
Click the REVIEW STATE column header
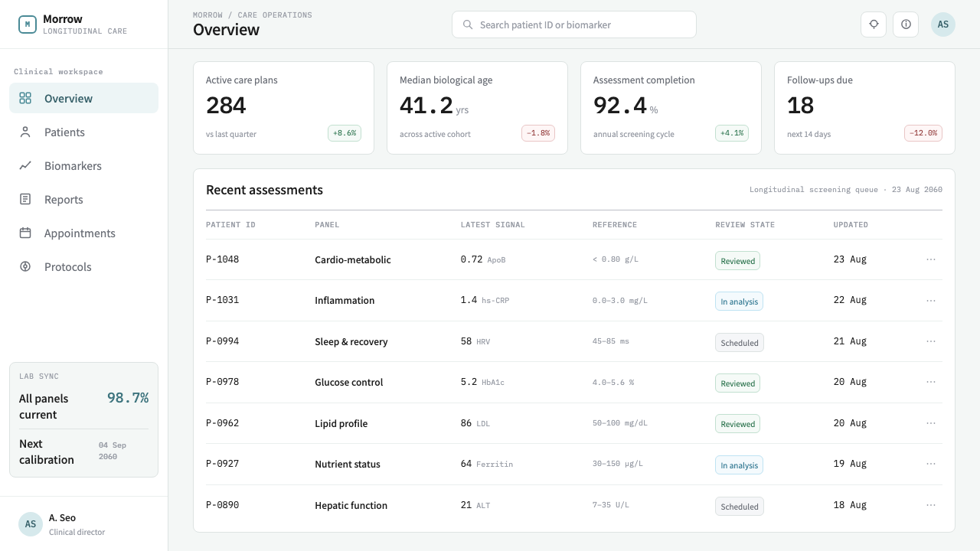click(745, 225)
